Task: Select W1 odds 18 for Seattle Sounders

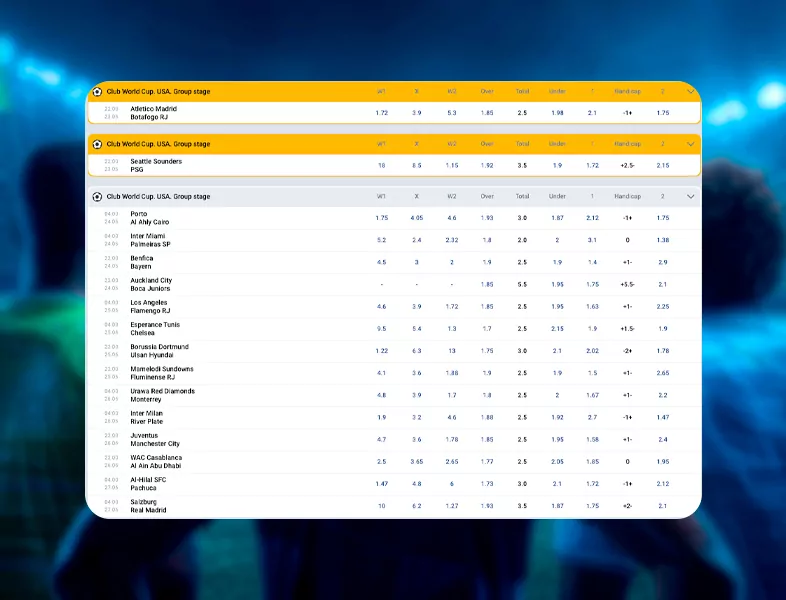Action: click(x=381, y=165)
